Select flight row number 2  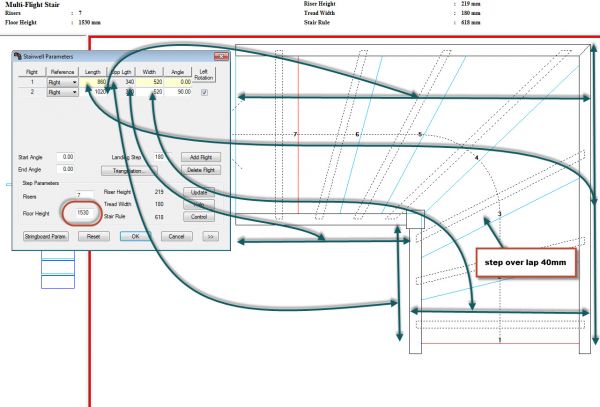(32, 92)
